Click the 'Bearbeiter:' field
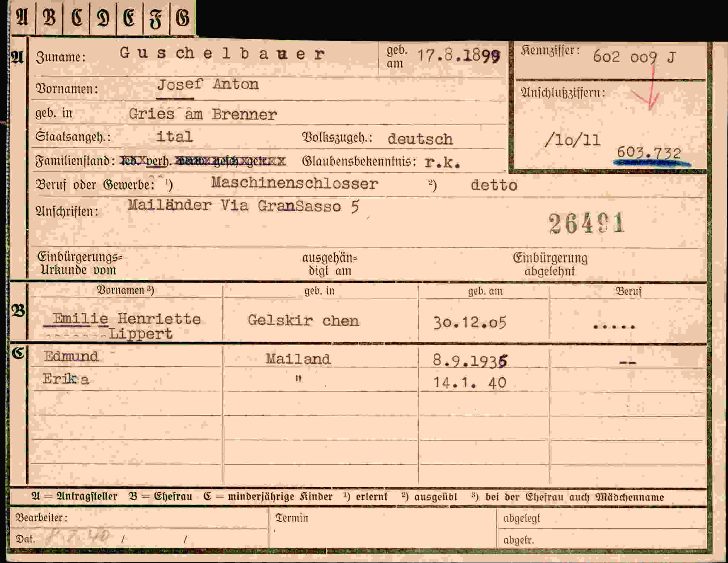 [139, 518]
